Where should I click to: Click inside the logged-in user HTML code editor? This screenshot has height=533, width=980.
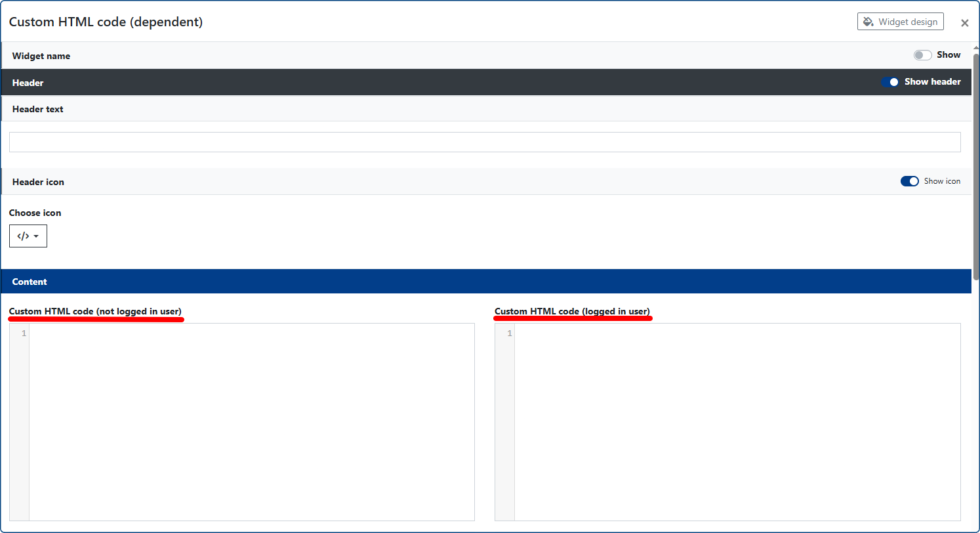tap(737, 421)
